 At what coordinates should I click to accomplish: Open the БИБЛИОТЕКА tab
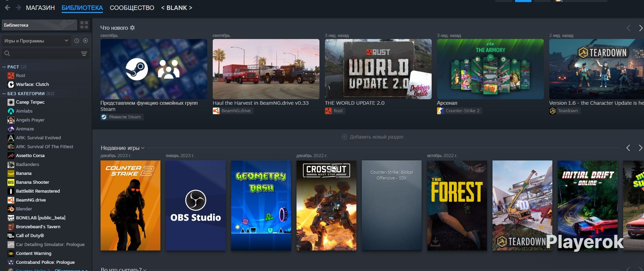pos(82,8)
